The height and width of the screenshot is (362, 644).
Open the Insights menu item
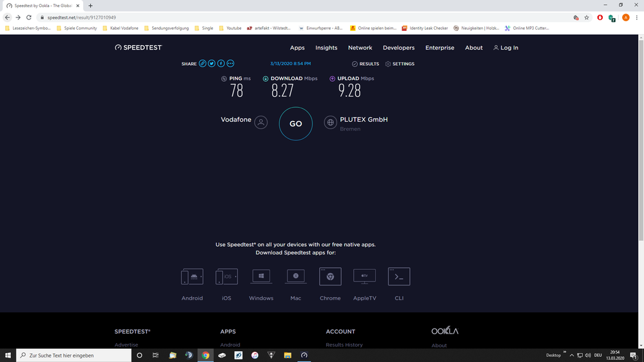(327, 48)
